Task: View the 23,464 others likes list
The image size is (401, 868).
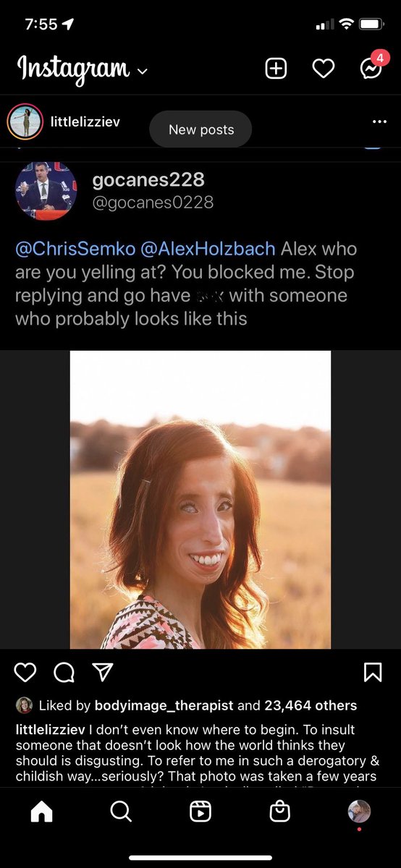Action: 311,705
